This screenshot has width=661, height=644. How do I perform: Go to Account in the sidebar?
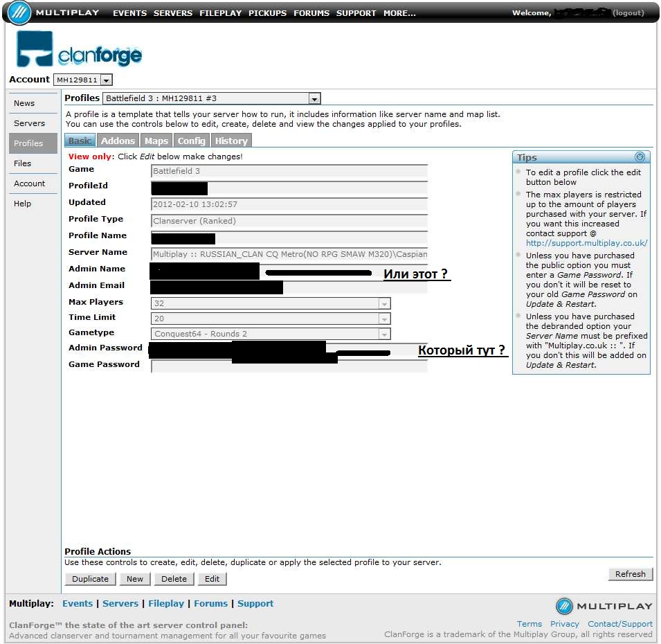[33, 184]
